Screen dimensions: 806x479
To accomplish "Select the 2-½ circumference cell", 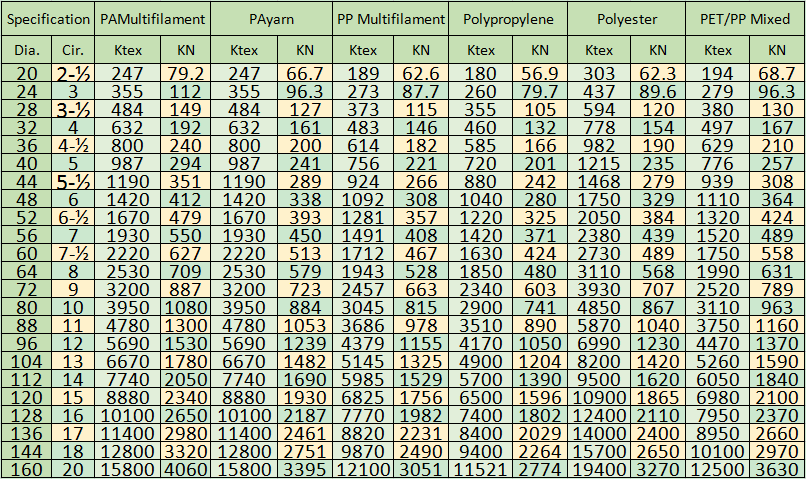I will 72,74.
